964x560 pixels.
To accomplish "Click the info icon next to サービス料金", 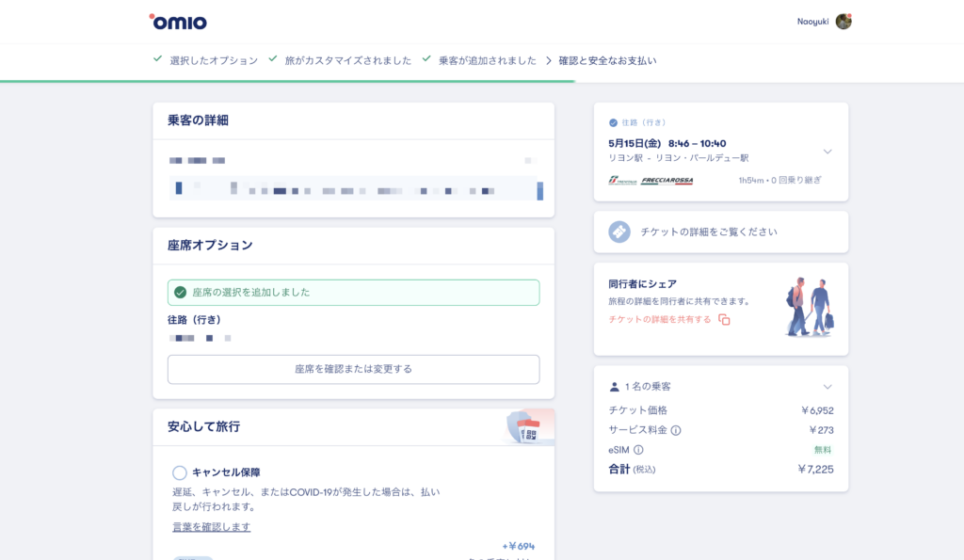I will click(x=676, y=430).
